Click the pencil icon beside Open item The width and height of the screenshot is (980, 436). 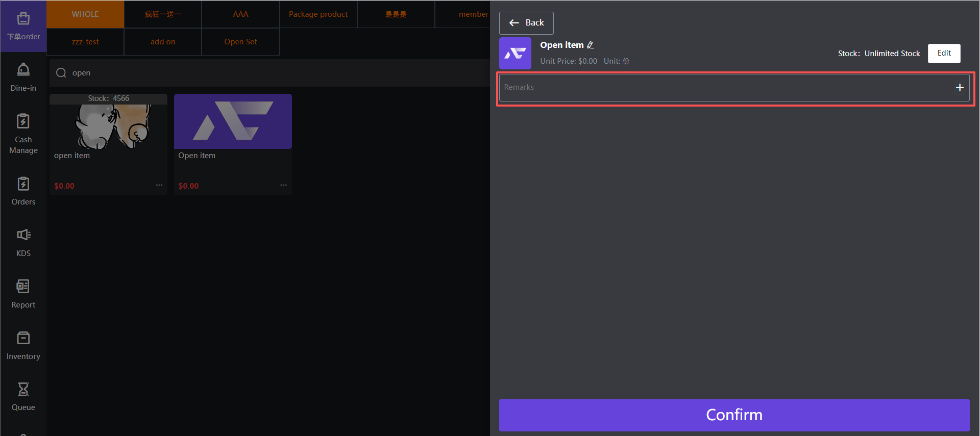point(591,45)
